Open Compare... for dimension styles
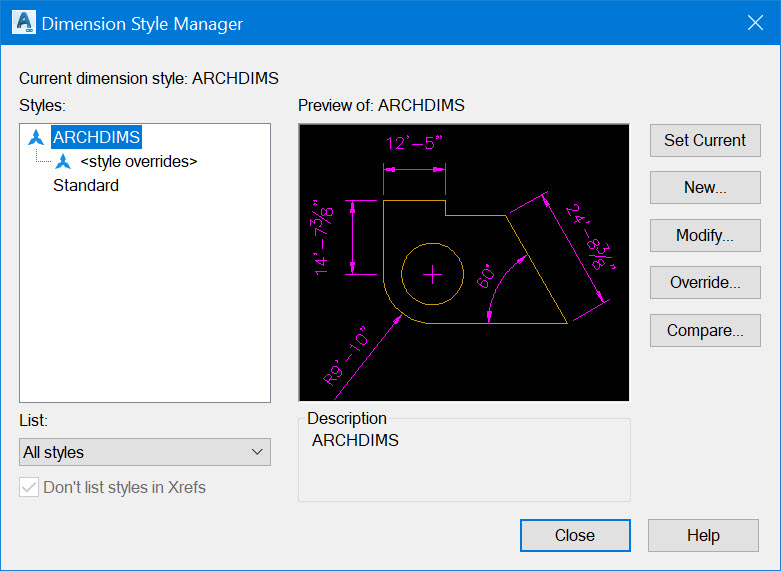Viewport: 781px width, 571px height. point(705,330)
